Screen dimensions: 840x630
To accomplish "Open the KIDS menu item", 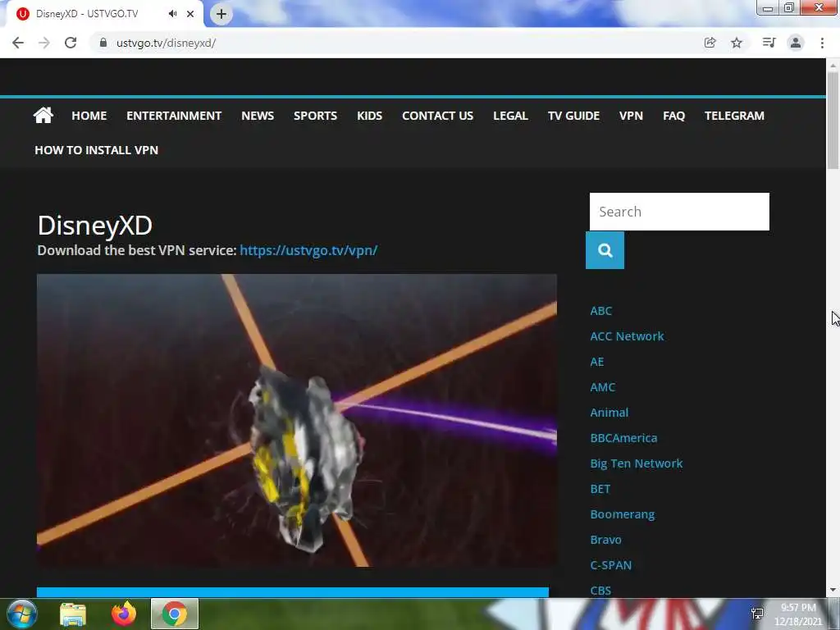I will tap(370, 116).
